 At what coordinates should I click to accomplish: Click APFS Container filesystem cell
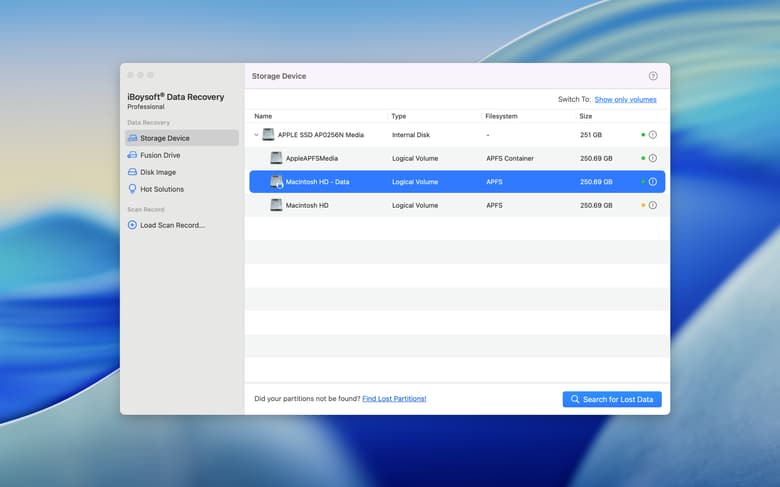point(510,158)
